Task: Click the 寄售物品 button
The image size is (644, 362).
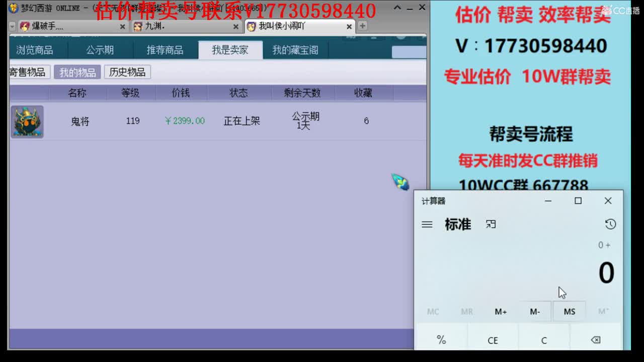Action: pyautogui.click(x=29, y=72)
